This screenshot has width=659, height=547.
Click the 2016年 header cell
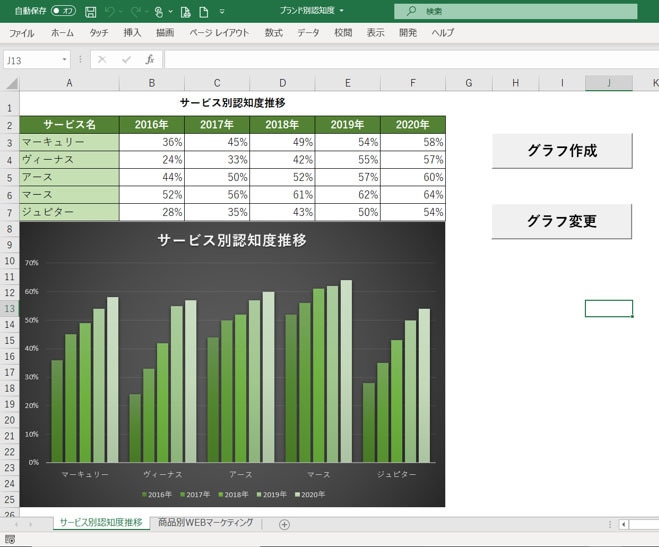[152, 125]
